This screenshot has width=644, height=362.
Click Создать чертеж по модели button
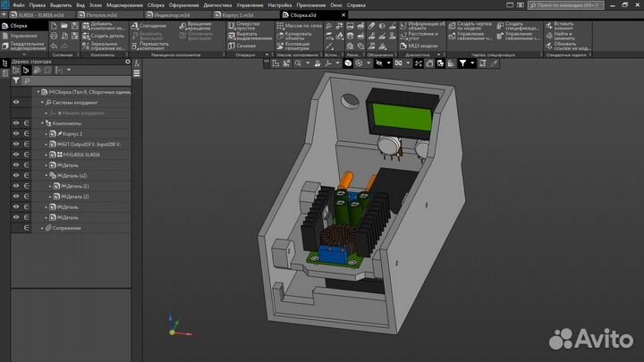[x=470, y=25]
